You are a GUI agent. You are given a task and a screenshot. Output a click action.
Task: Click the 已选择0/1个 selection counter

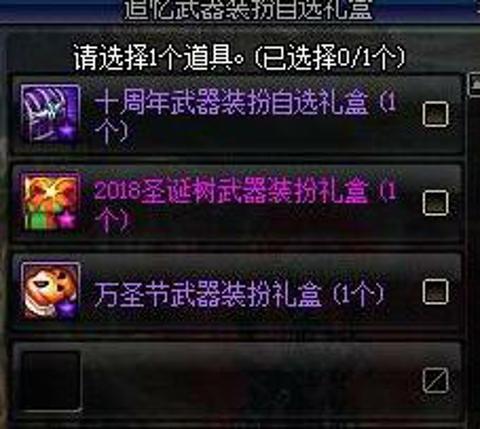[x=330, y=59]
